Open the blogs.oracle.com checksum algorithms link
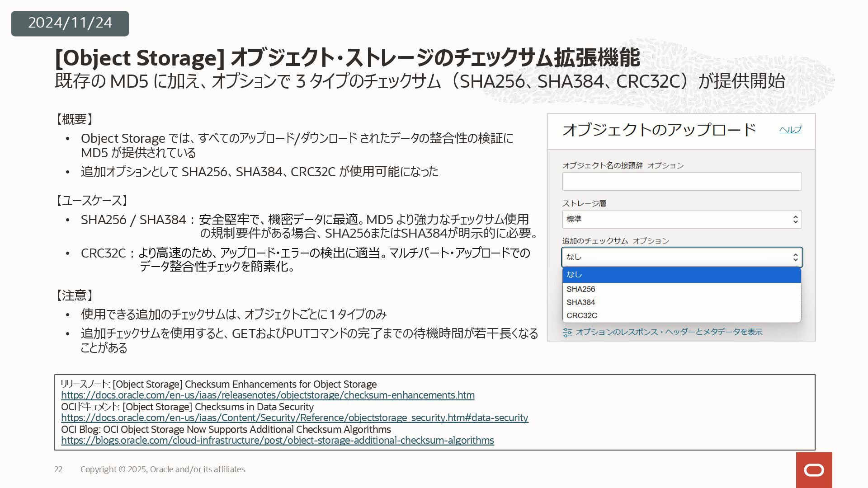This screenshot has width=868, height=488. point(278,441)
